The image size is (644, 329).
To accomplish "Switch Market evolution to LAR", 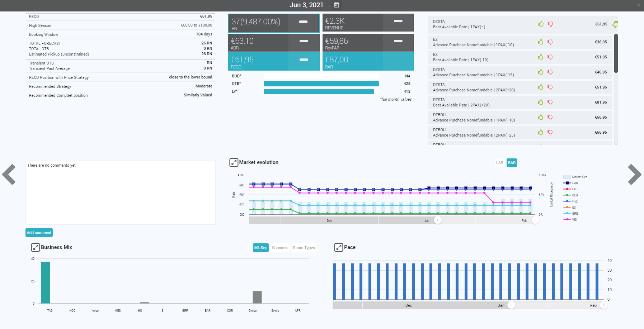I will pos(499,163).
